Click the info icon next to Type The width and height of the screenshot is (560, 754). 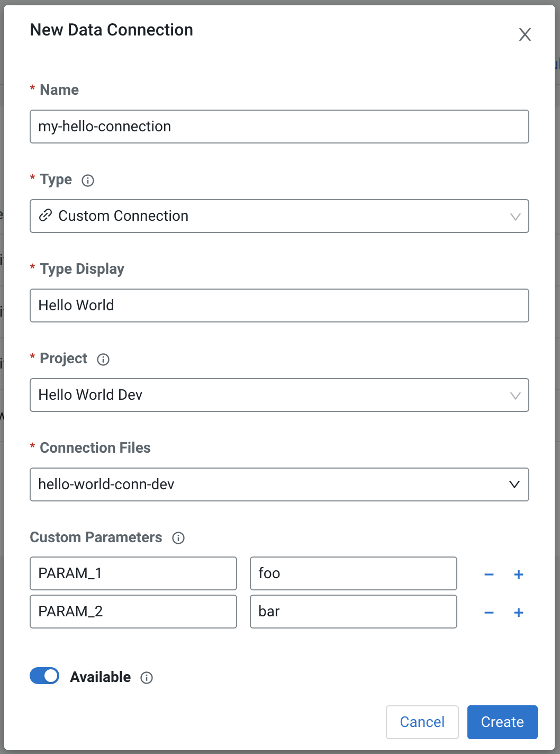coord(88,181)
